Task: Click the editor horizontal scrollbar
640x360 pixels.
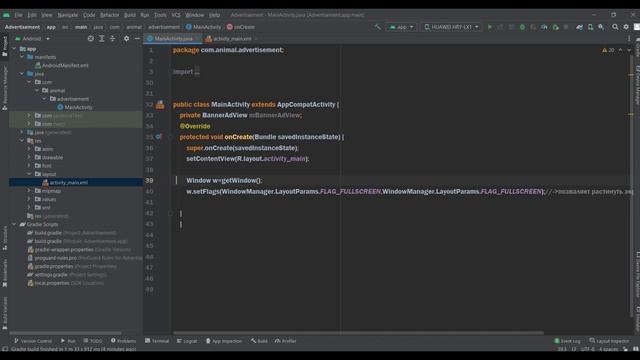Action: (358, 333)
